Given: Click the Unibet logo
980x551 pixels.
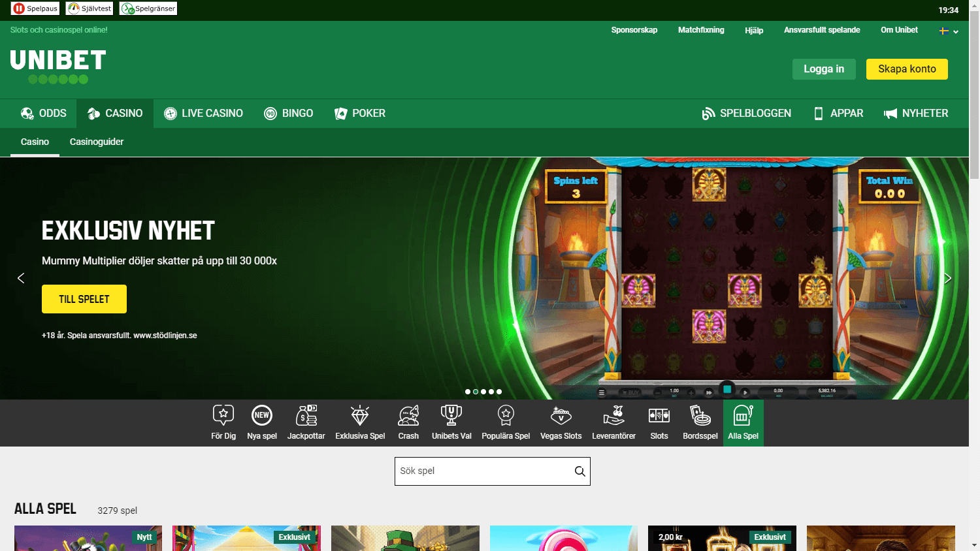Looking at the screenshot, I should coord(58,67).
